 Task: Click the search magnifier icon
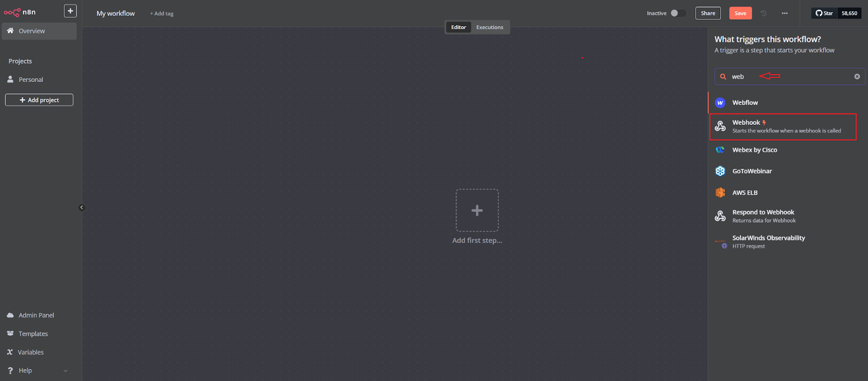click(723, 77)
